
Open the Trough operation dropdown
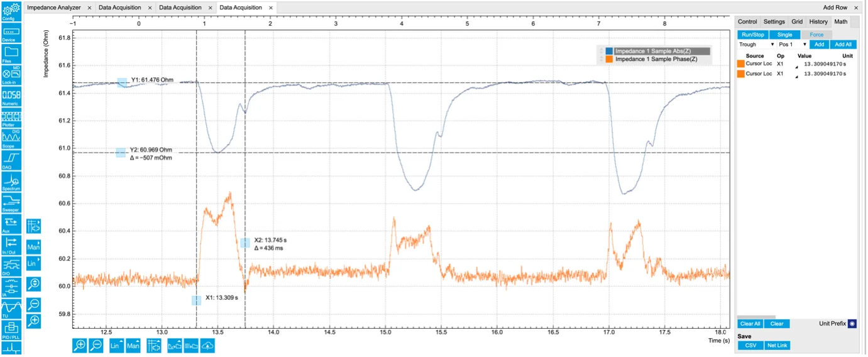757,45
